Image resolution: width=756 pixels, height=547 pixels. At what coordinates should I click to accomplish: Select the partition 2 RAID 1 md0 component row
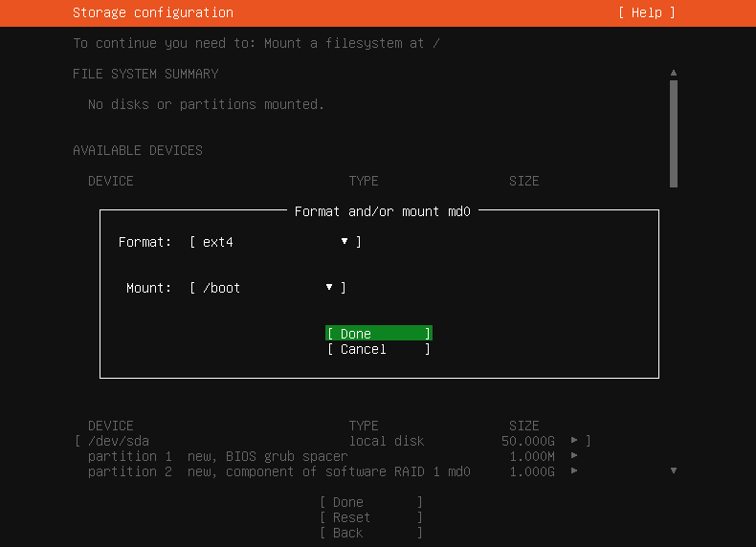click(333, 471)
